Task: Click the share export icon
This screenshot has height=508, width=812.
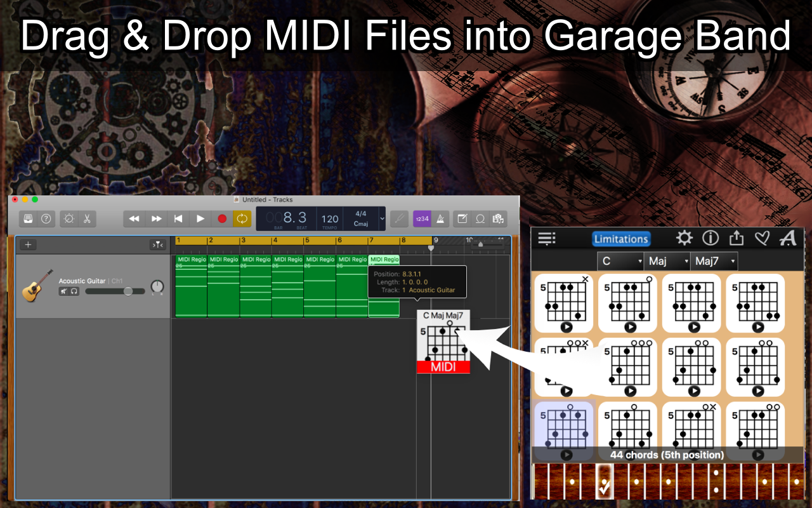Action: pos(736,238)
